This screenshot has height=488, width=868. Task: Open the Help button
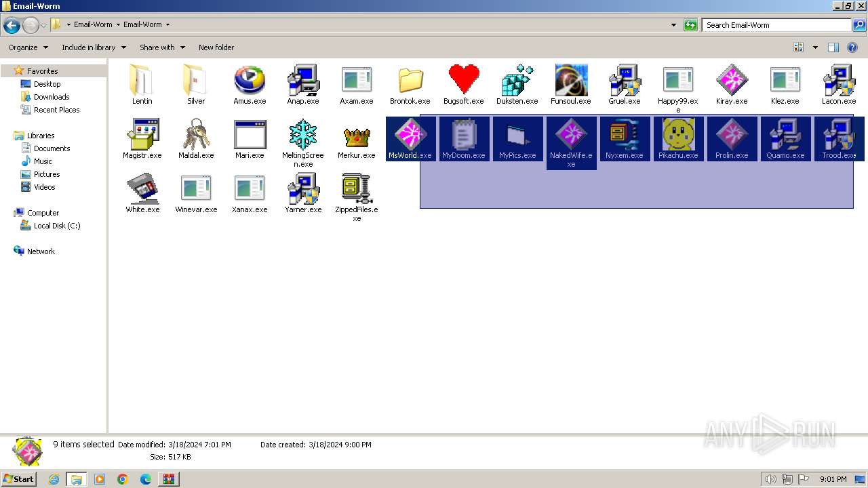point(853,47)
